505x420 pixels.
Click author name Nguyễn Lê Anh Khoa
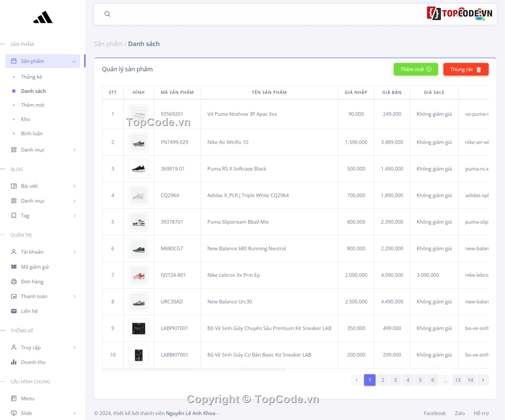[x=190, y=413]
